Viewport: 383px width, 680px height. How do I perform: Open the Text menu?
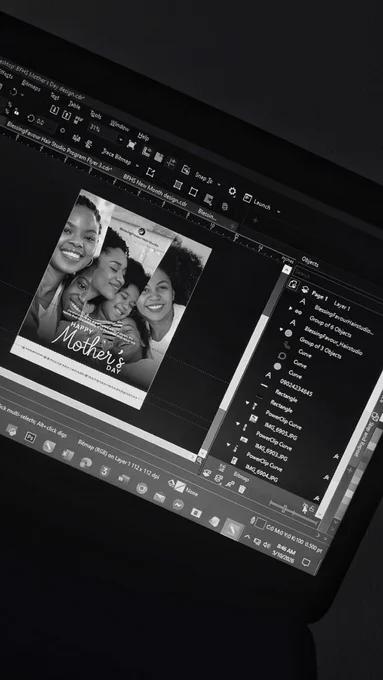pos(55,96)
